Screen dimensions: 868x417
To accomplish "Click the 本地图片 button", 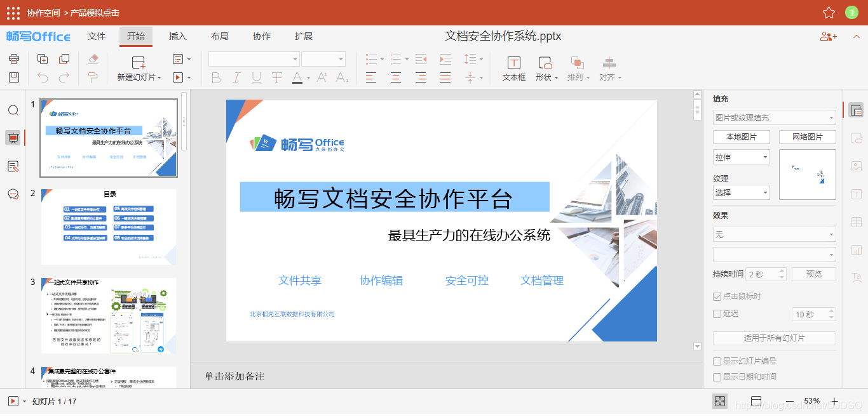I will [742, 137].
